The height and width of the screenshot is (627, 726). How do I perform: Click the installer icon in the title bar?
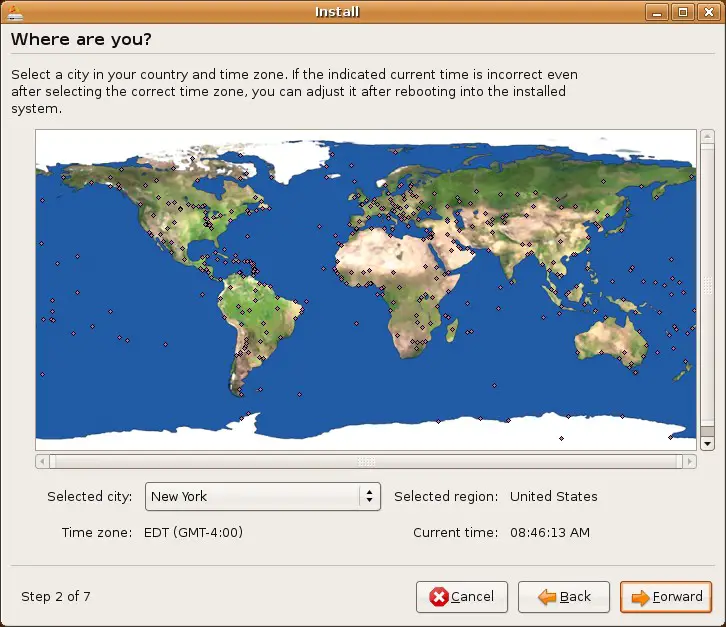click(x=15, y=13)
